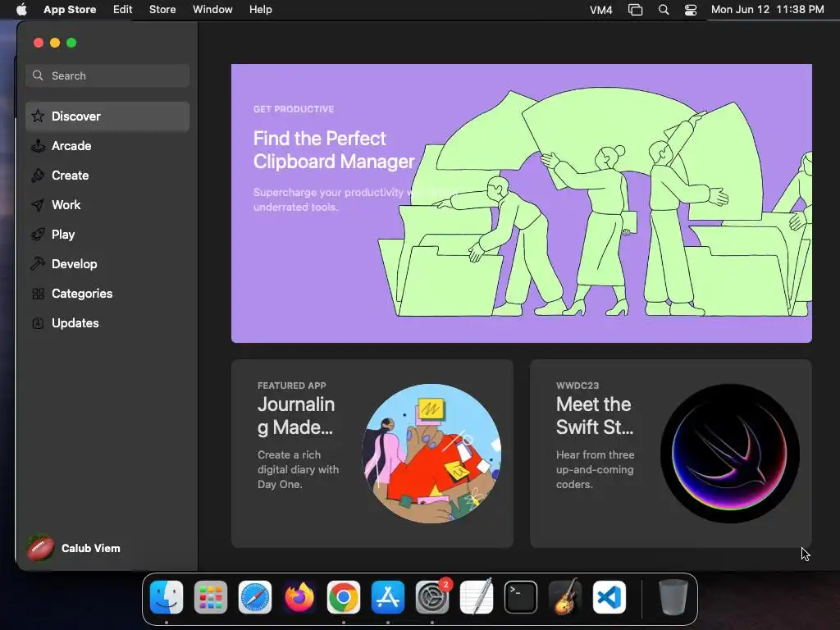Screen dimensions: 840x630
Task: Click into the Search field
Action: [107, 75]
